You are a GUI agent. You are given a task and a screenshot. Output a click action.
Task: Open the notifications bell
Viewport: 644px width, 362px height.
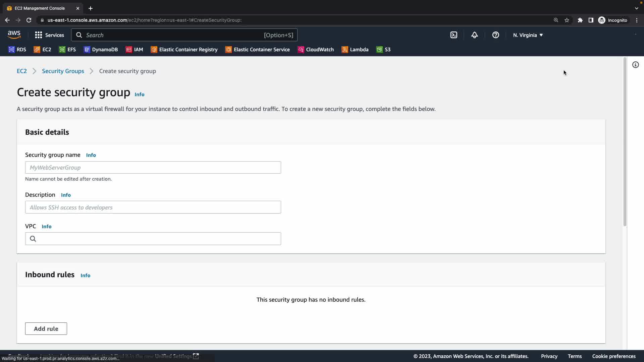point(475,35)
